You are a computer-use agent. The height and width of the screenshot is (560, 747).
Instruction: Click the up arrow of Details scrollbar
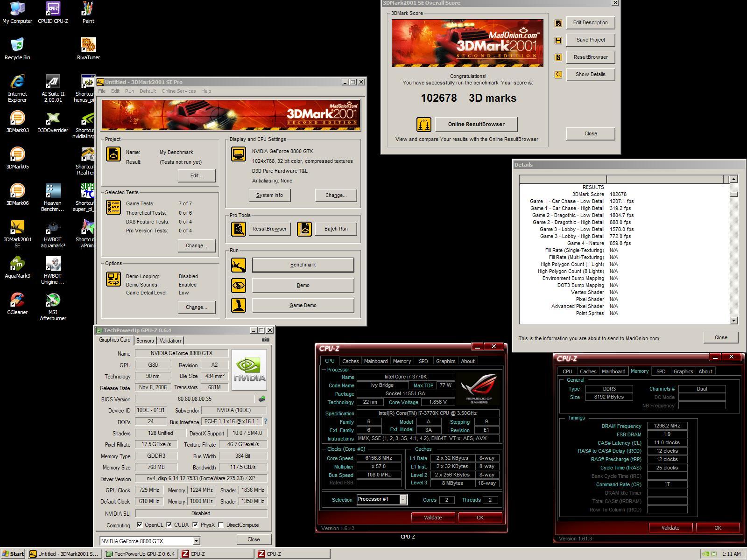tap(733, 179)
